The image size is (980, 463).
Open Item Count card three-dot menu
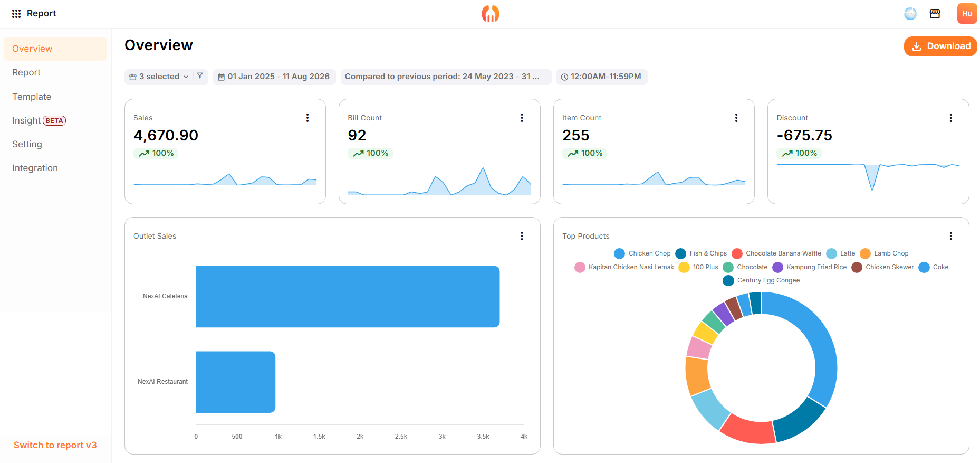736,118
